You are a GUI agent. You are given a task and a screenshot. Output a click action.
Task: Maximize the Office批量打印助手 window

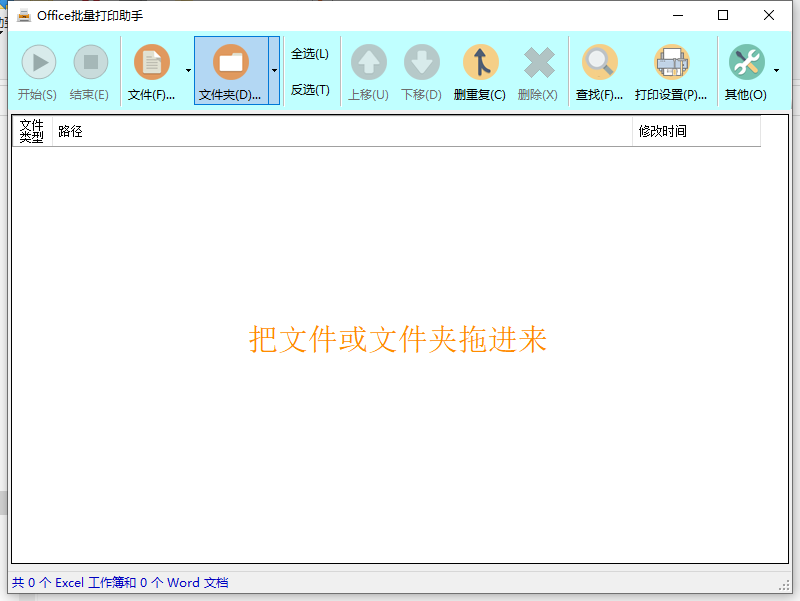click(723, 15)
